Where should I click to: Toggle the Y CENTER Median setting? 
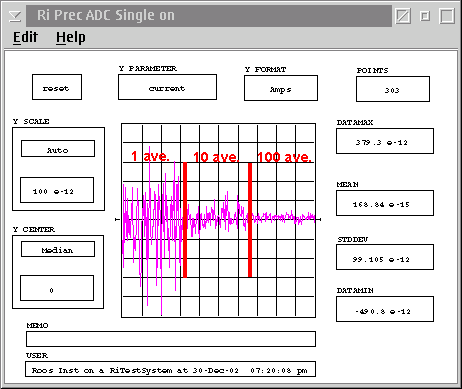click(58, 249)
